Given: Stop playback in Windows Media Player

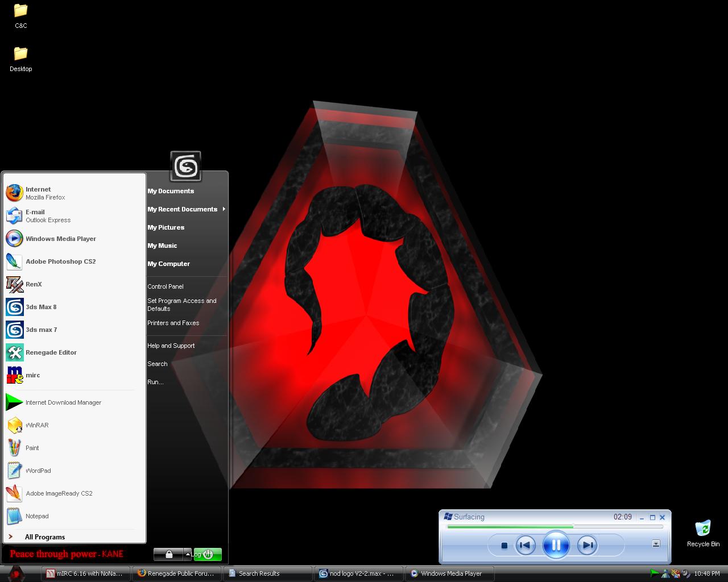Looking at the screenshot, I should click(x=504, y=546).
